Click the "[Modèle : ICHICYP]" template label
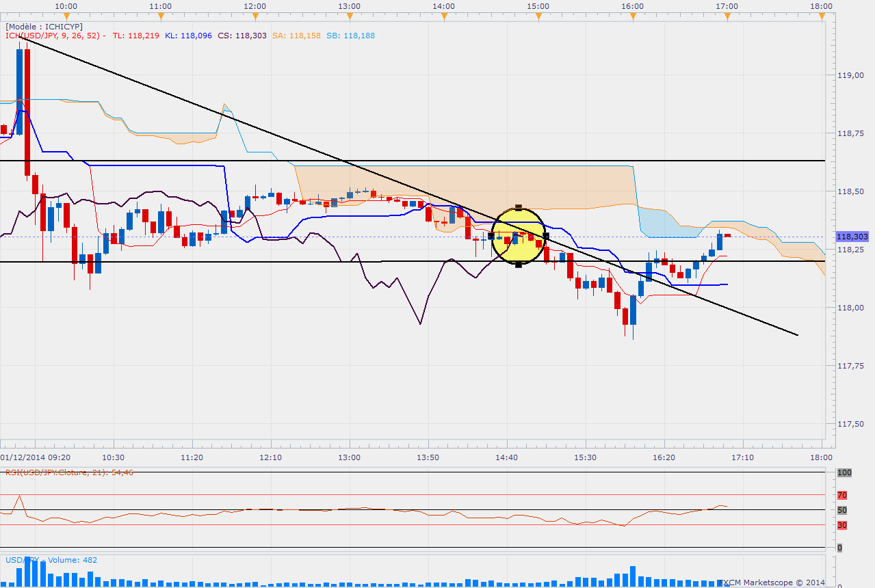The width and height of the screenshot is (875, 588). pyautogui.click(x=43, y=27)
